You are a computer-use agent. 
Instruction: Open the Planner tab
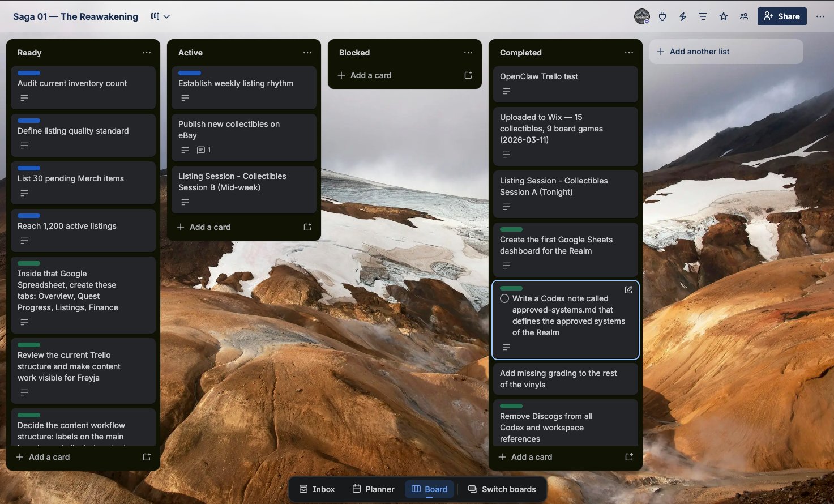click(373, 489)
